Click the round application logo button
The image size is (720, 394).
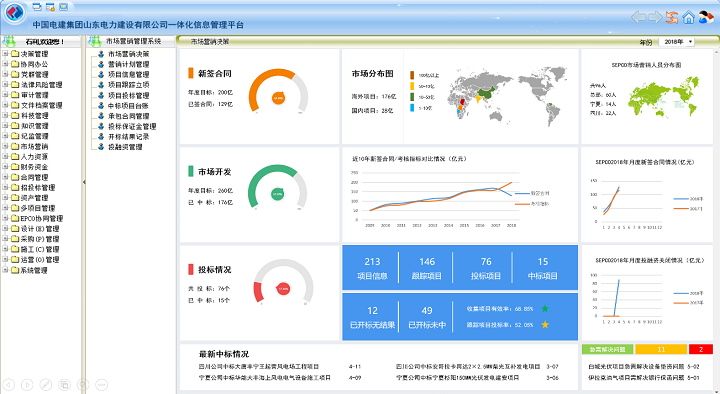click(14, 13)
